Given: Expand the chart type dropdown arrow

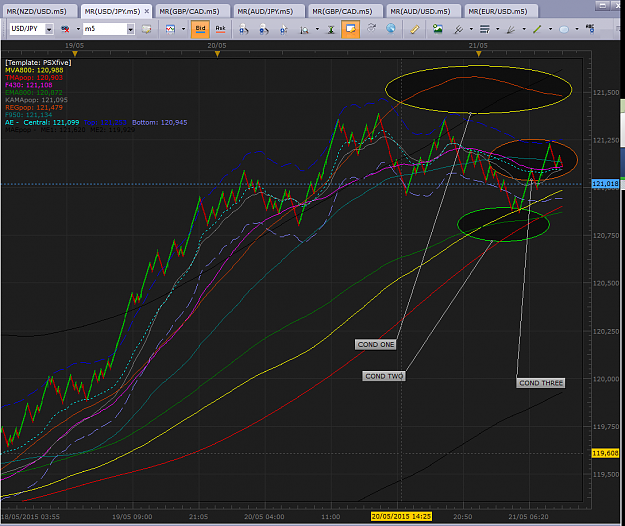Looking at the screenshot, I should (x=183, y=29).
